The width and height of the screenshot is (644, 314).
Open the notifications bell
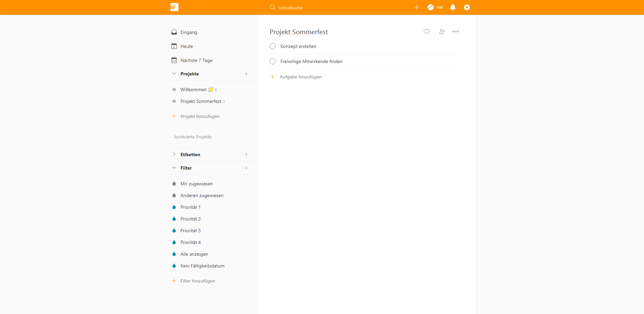pos(453,7)
